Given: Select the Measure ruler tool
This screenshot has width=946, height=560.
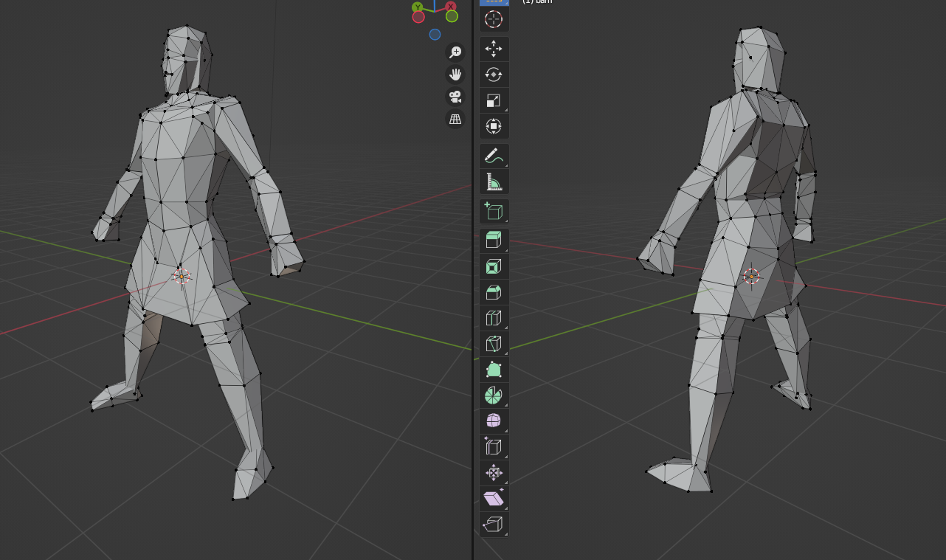Looking at the screenshot, I should pos(494,182).
